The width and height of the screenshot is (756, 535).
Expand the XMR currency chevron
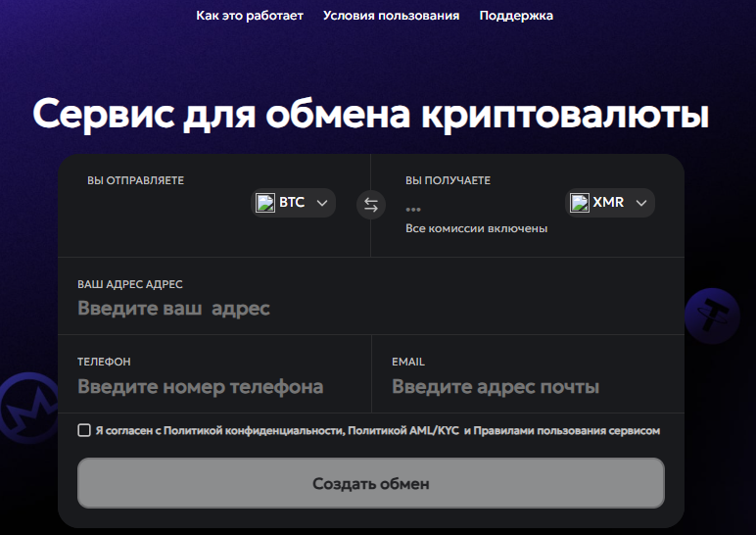click(640, 203)
